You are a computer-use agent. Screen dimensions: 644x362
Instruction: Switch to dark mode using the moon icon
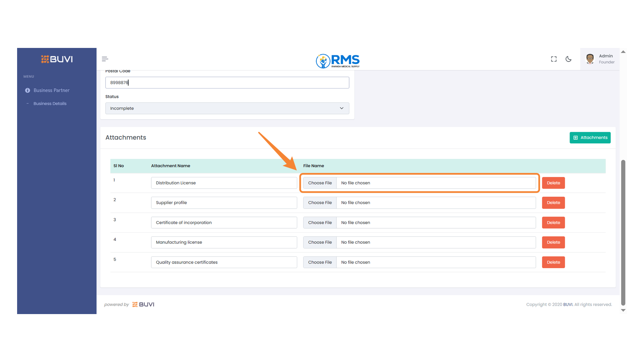(568, 59)
